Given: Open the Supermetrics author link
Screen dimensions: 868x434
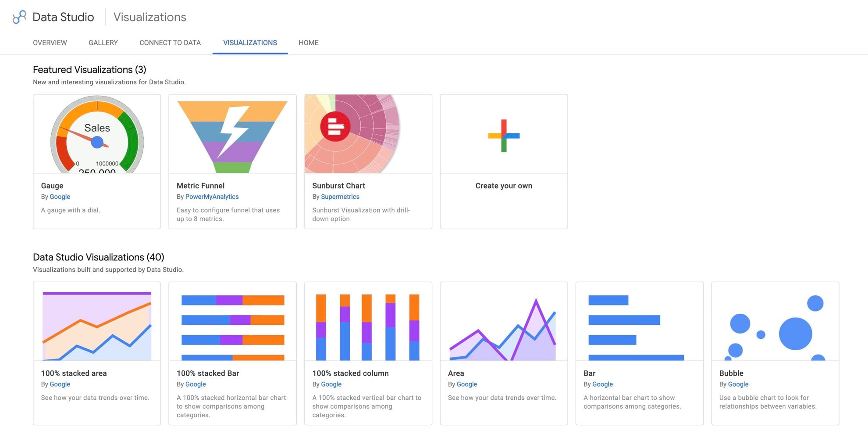Looking at the screenshot, I should click(x=340, y=197).
